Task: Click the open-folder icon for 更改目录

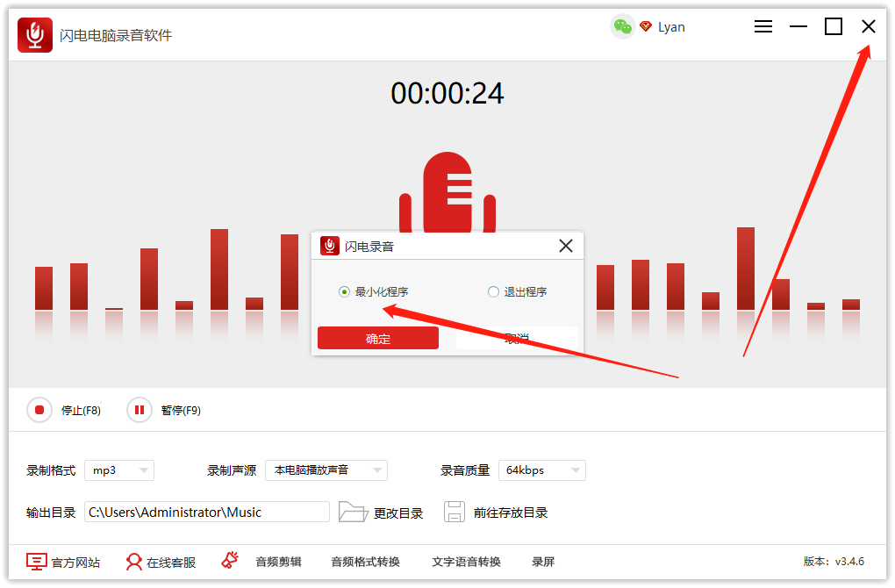Action: point(354,512)
